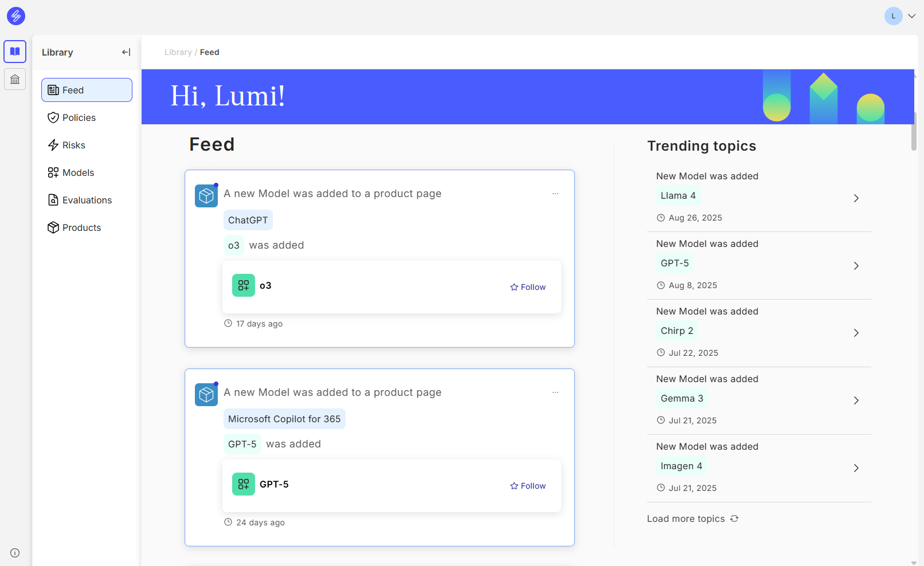Click the product cube icon on ChatGPT post

pos(206,196)
